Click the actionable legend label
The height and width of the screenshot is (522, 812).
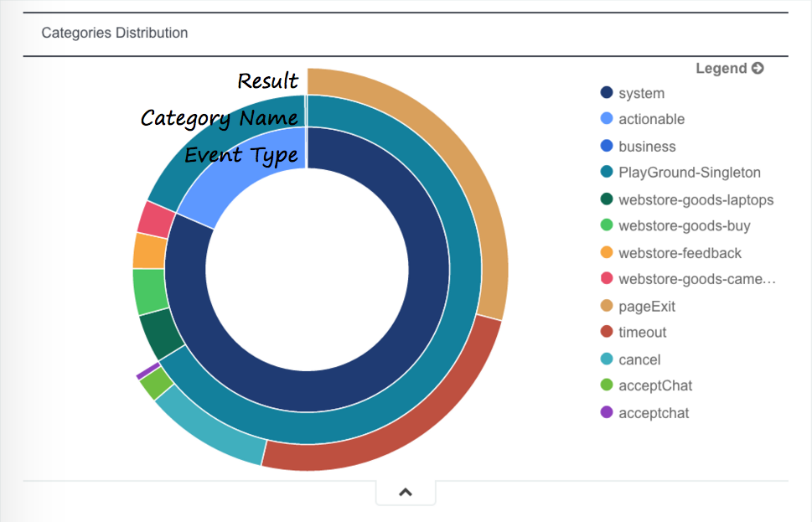pos(651,119)
